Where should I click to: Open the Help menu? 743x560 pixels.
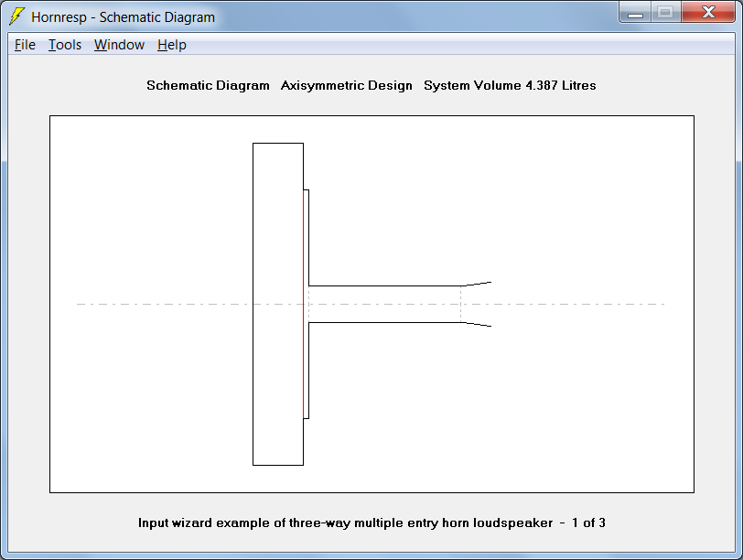[171, 45]
